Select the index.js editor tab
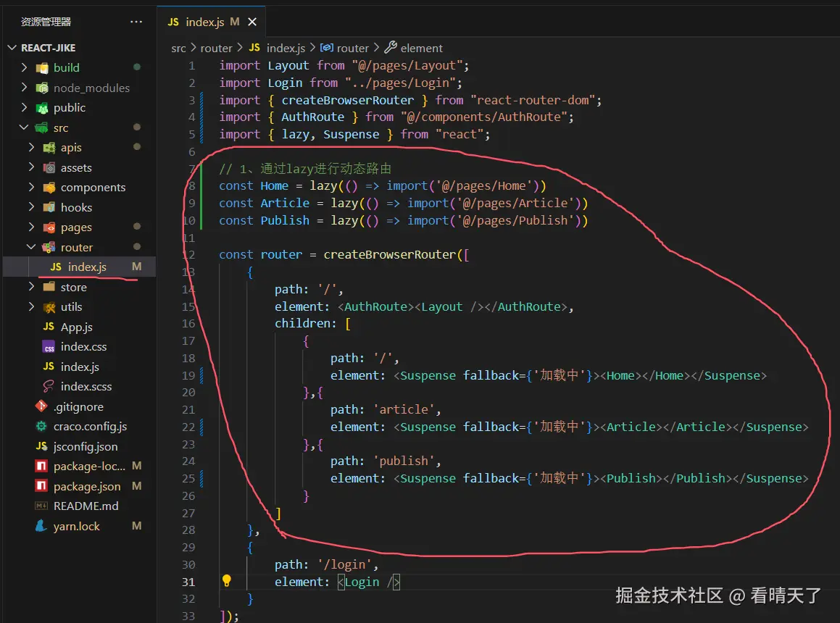Screen dimensions: 840x623 tap(212, 22)
